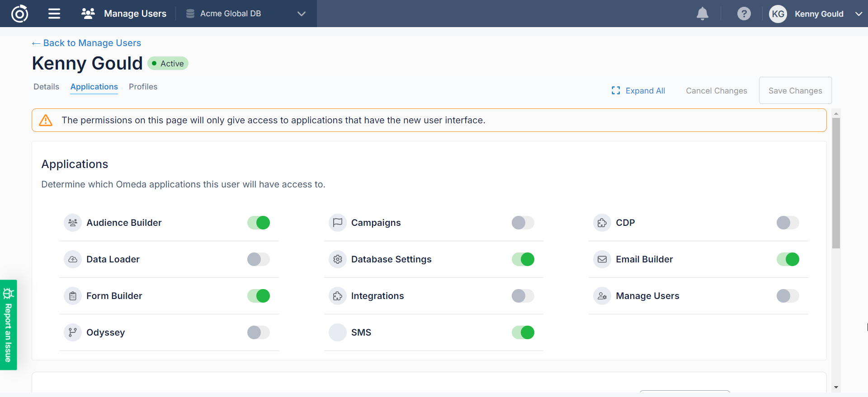Image resolution: width=868 pixels, height=397 pixels.
Task: Click the Save Changes button
Action: pos(795,91)
